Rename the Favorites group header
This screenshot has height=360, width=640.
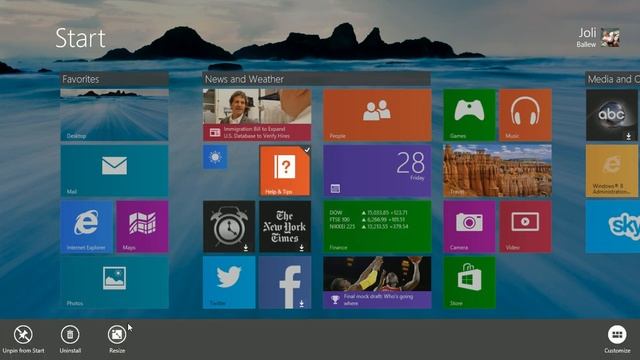tap(114, 79)
